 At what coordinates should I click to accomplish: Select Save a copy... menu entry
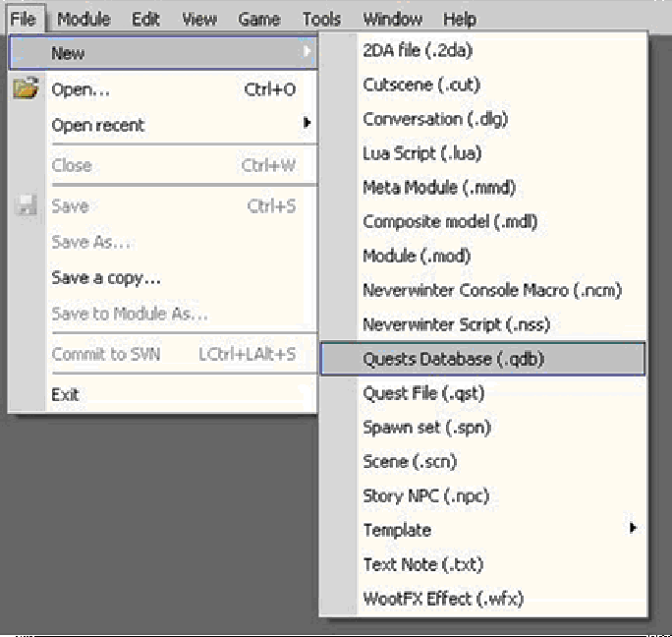pyautogui.click(x=106, y=278)
